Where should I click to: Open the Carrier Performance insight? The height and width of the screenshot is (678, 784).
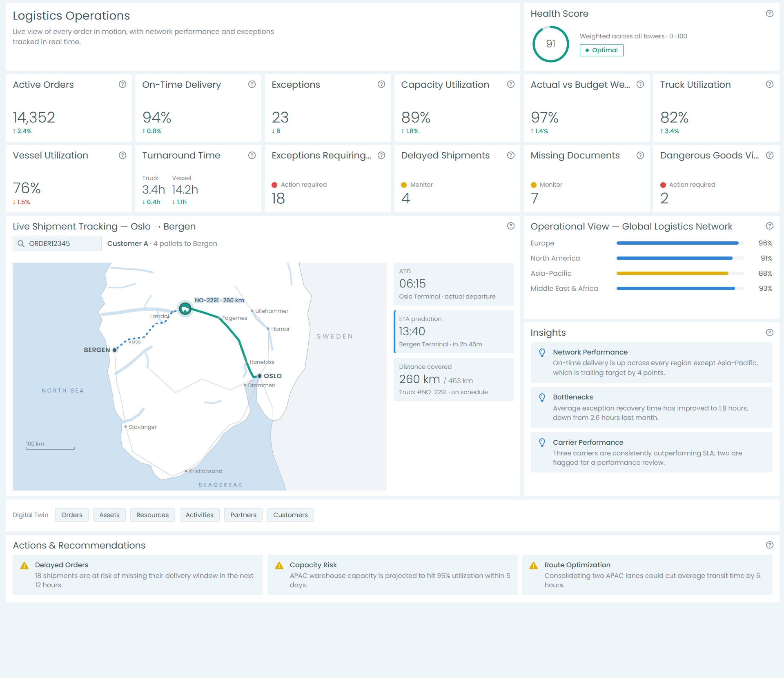click(x=651, y=452)
